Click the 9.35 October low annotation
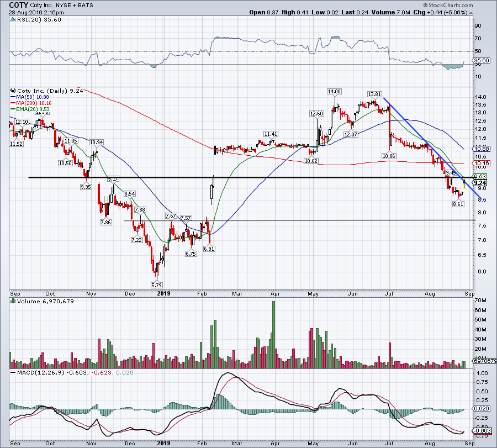 point(86,187)
